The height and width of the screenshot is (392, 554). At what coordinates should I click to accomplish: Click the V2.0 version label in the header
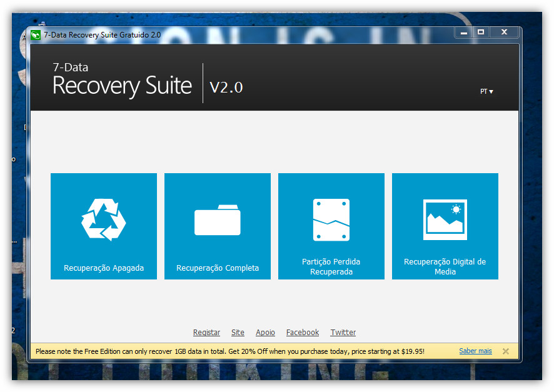coord(226,88)
